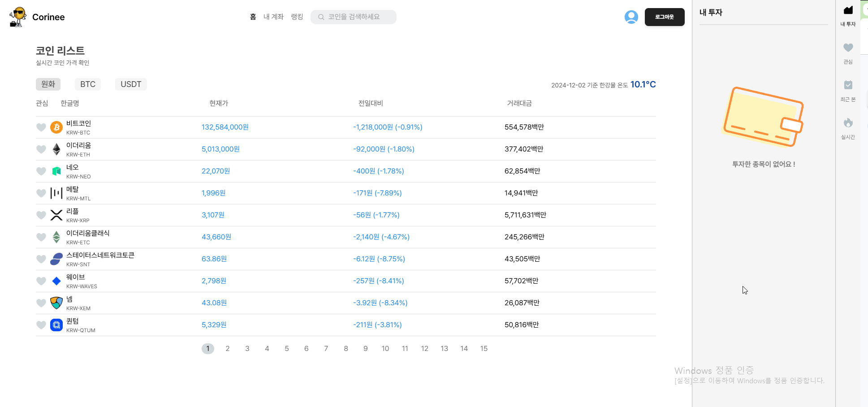Toggle favorite heart for 리플
Viewport: 868px width, 407px height.
point(41,215)
